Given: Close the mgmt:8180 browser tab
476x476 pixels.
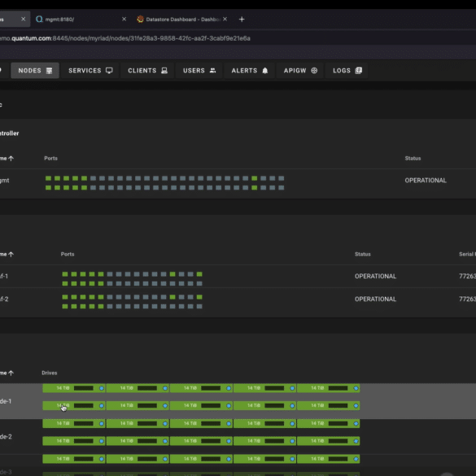Looking at the screenshot, I should click(124, 20).
